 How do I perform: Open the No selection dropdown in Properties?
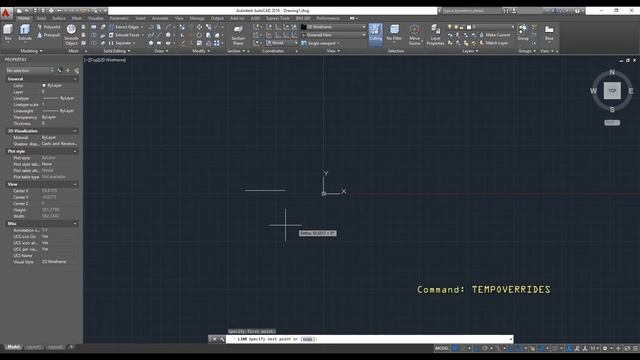tap(29, 71)
